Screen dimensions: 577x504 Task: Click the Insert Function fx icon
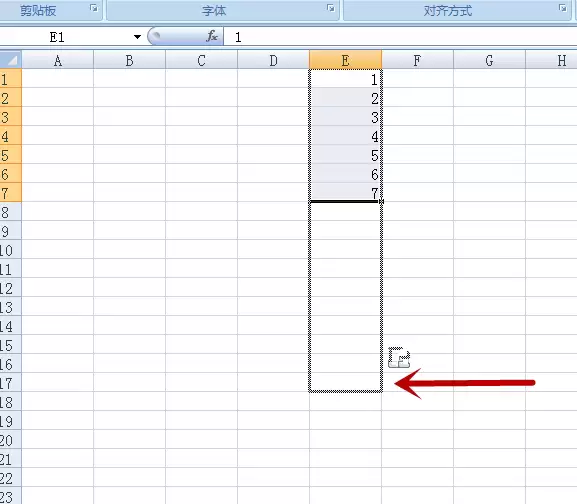pyautogui.click(x=212, y=36)
